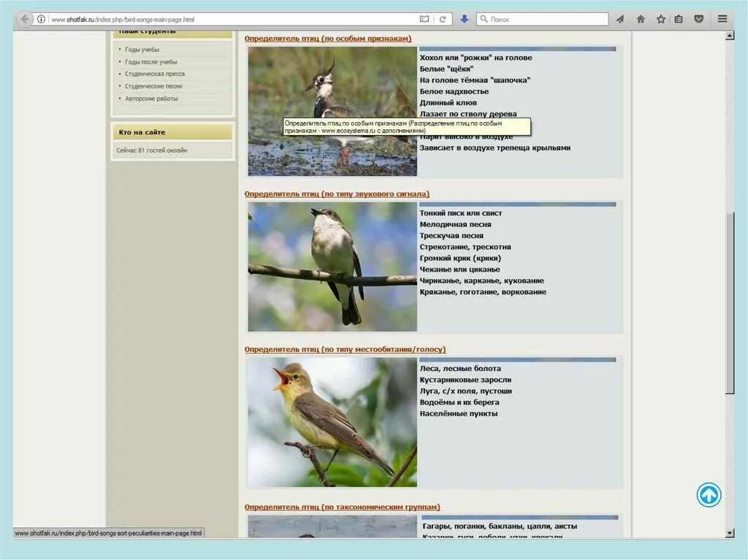Screen dimensions: 748x560
Task: Select Гагары, поганки, бакланы, цапли, аисты
Action: click(x=500, y=526)
